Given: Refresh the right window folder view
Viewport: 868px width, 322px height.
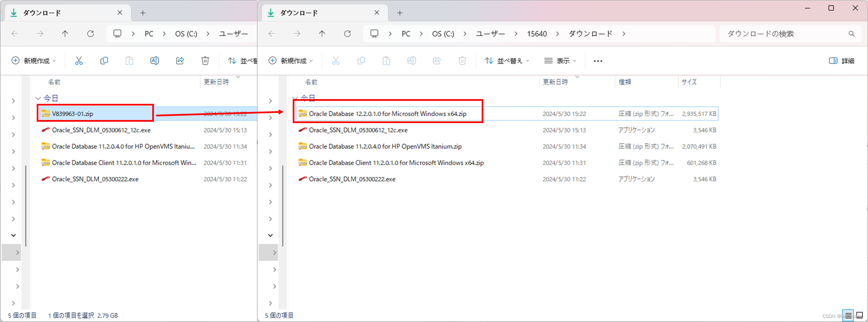Looking at the screenshot, I should (347, 34).
